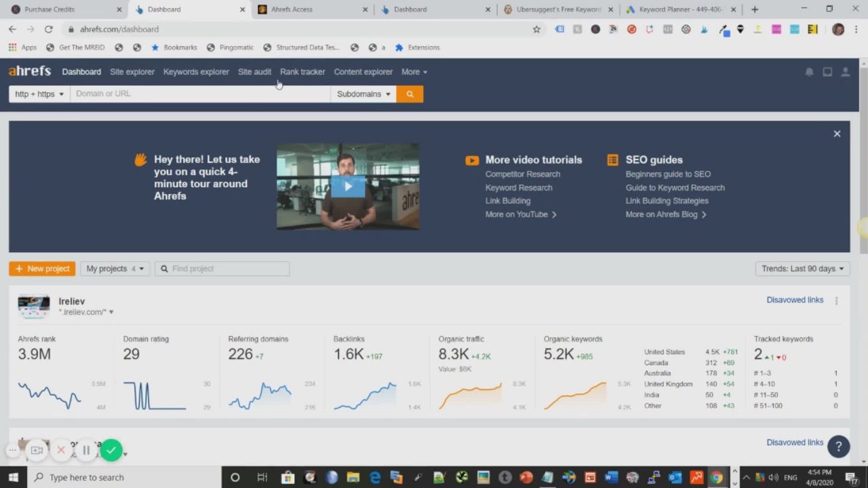
Task: Open the user account icon in Ahrefs header
Action: point(846,72)
